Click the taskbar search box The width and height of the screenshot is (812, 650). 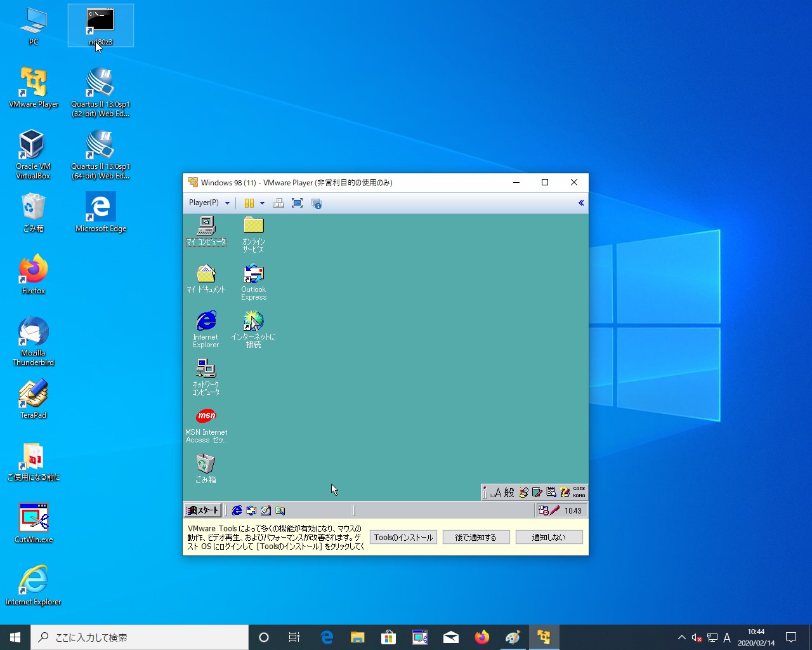coord(140,637)
